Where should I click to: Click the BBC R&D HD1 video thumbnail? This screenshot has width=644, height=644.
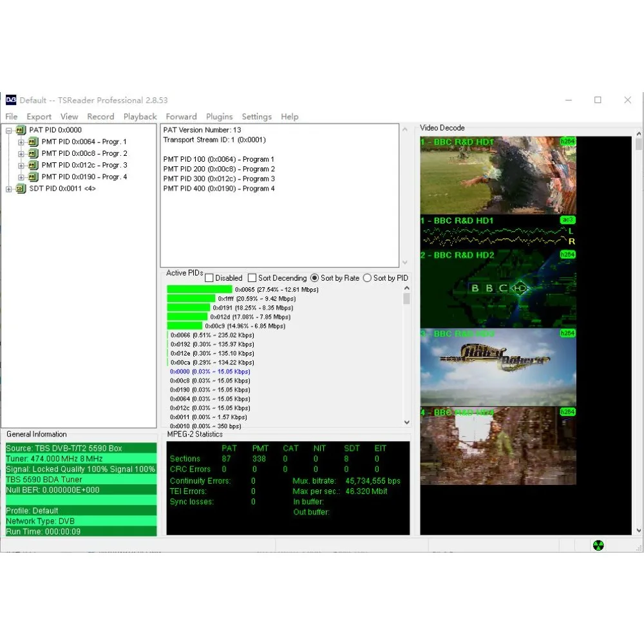498,175
